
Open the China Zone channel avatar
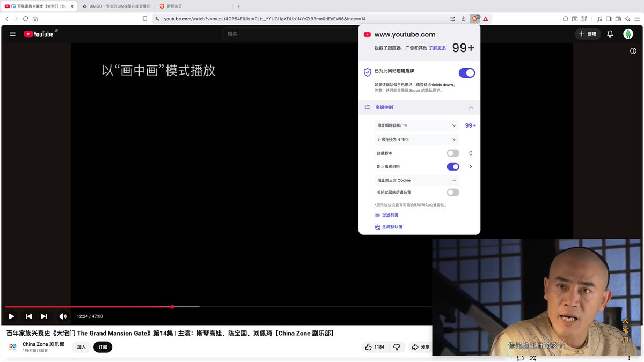click(12, 347)
